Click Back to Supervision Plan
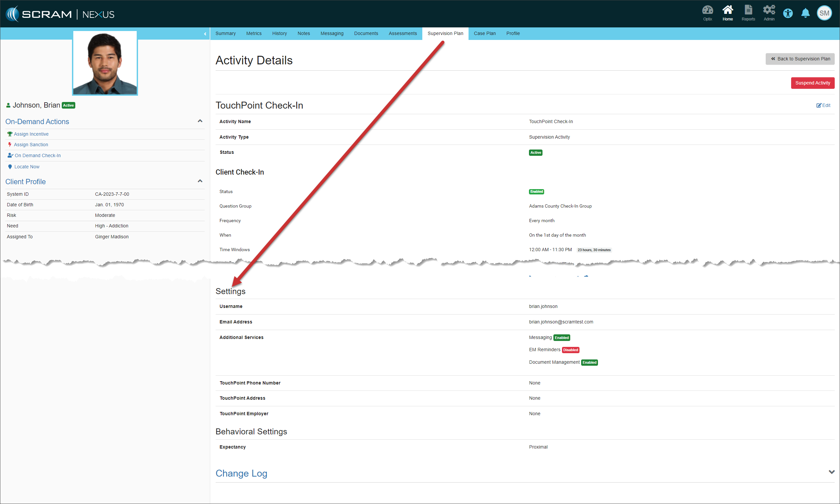 click(x=800, y=59)
